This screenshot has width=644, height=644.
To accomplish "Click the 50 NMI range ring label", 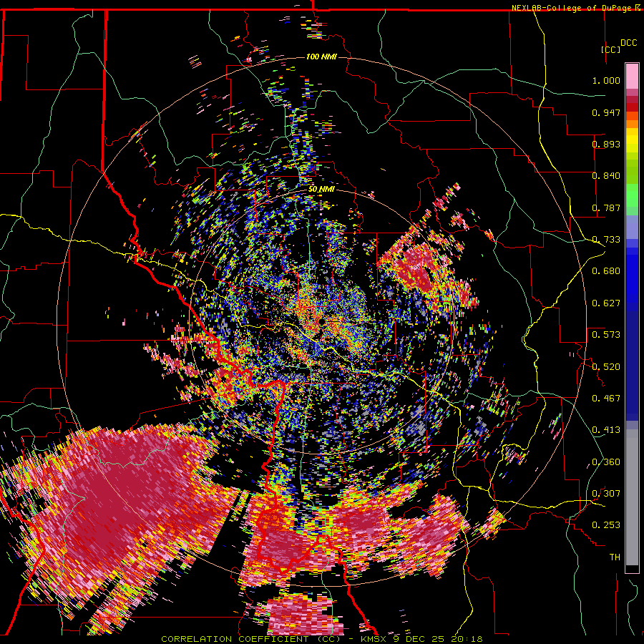I will point(321,190).
